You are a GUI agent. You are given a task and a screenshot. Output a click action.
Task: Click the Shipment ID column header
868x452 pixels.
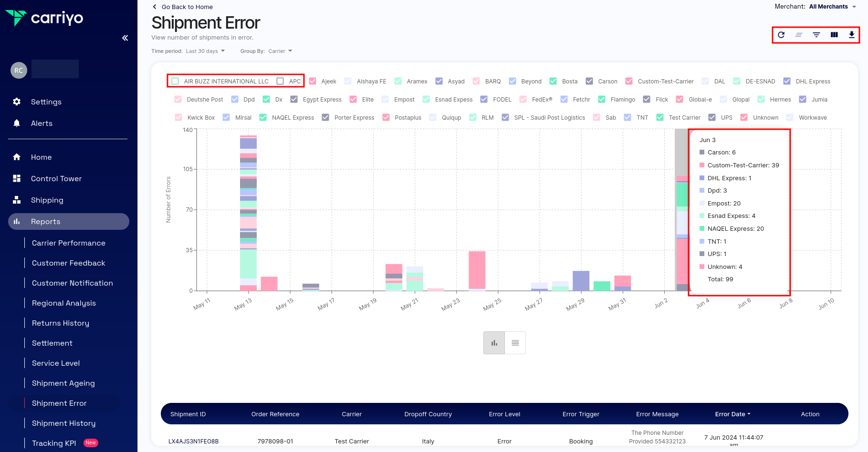pyautogui.click(x=188, y=414)
